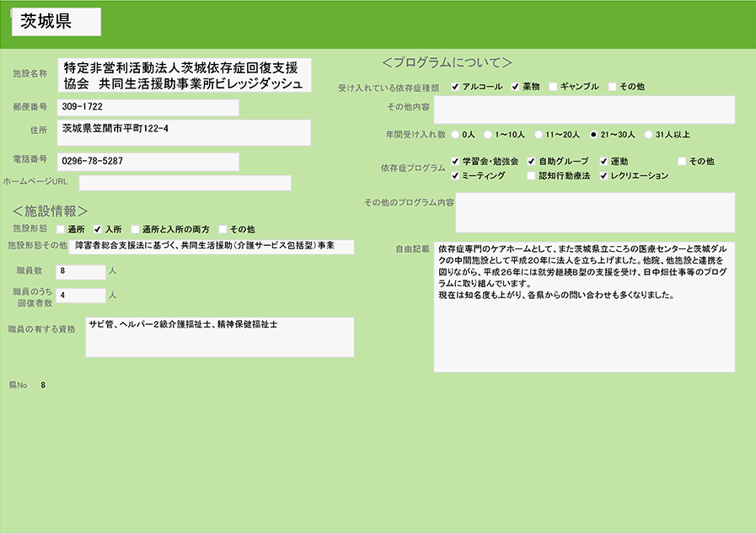Toggle the アルコール checkbox
756x534 pixels.
coord(456,87)
